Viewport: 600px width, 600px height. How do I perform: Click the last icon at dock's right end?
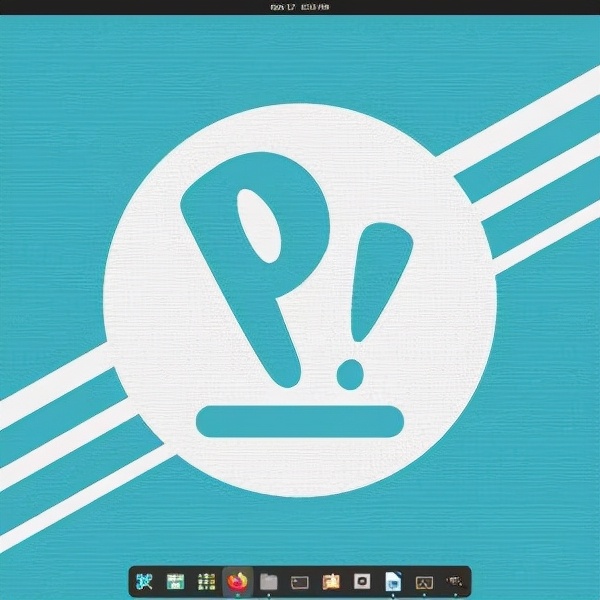[x=455, y=581]
